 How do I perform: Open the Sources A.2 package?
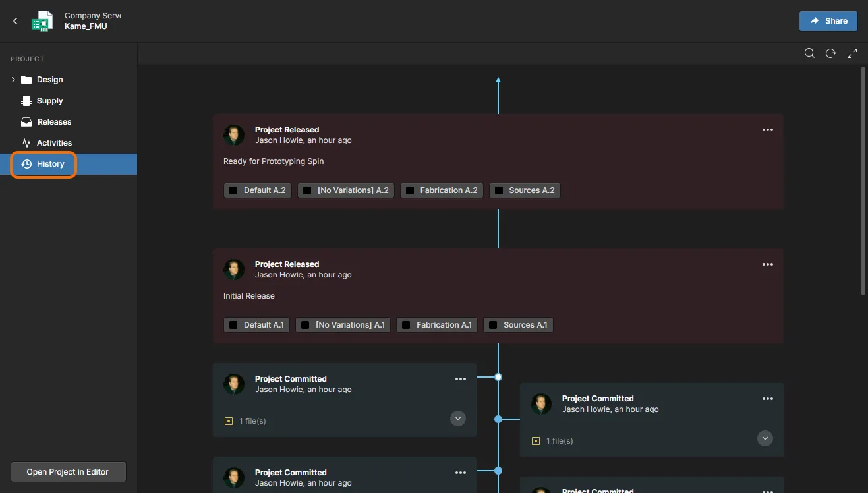click(x=525, y=190)
